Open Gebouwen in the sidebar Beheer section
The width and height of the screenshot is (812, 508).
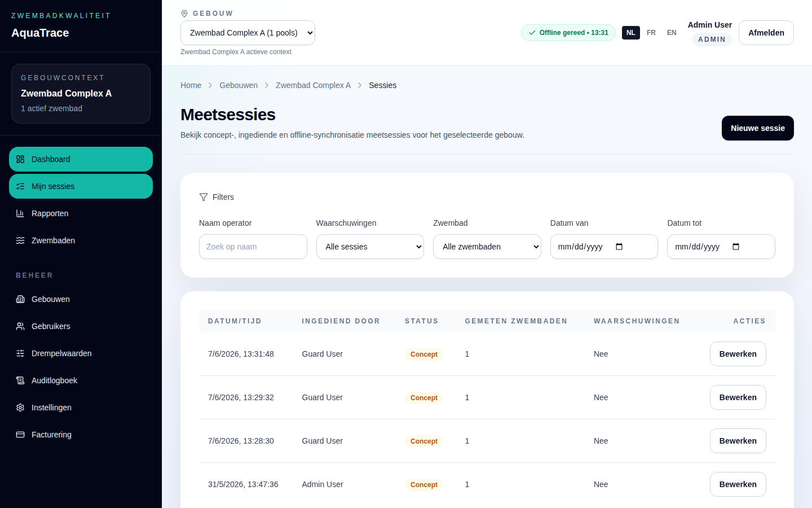point(81,299)
